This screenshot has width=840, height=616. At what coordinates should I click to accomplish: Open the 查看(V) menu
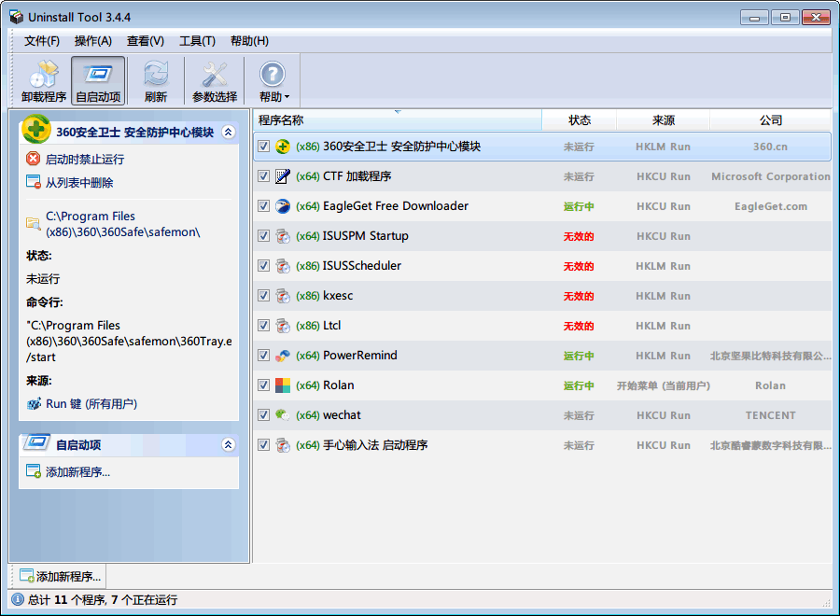click(146, 41)
